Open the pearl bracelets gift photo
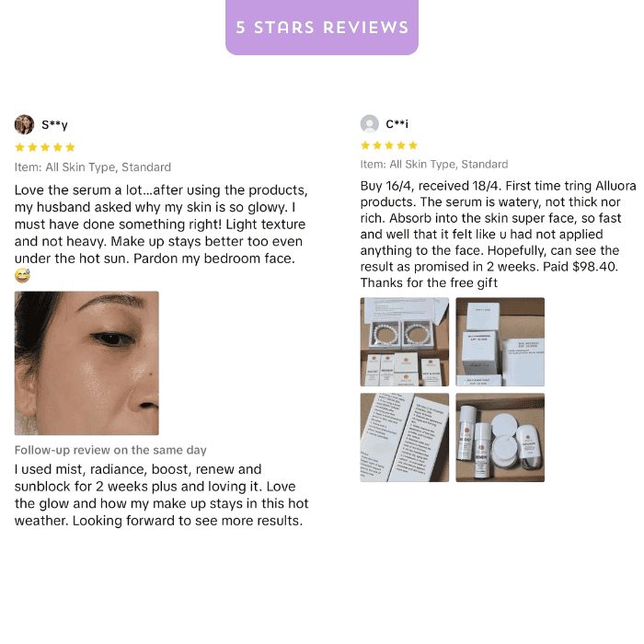 click(405, 341)
